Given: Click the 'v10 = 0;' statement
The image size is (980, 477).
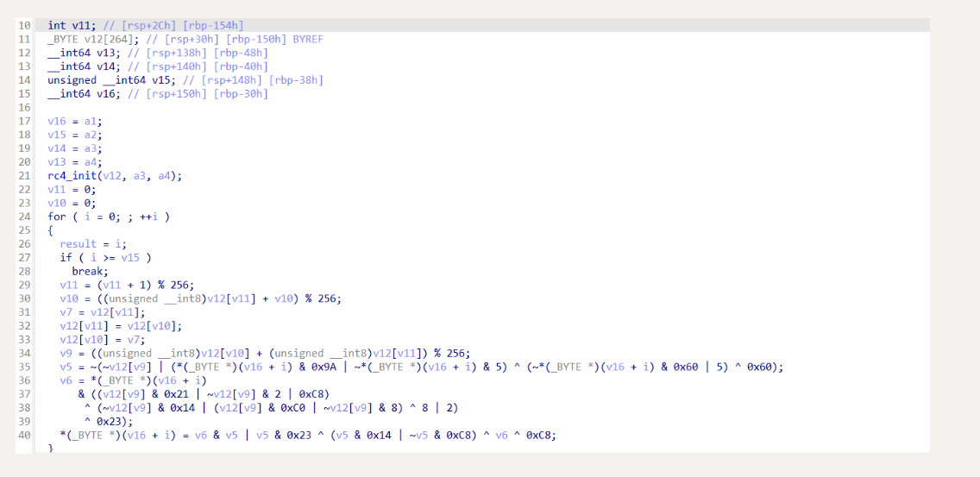Looking at the screenshot, I should (72, 204).
